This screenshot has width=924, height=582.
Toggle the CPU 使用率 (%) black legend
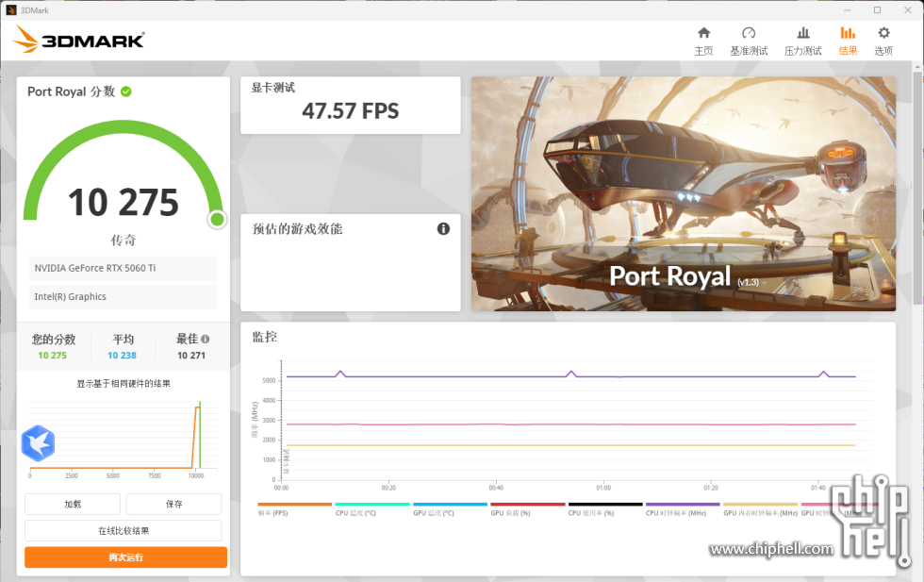pos(605,509)
